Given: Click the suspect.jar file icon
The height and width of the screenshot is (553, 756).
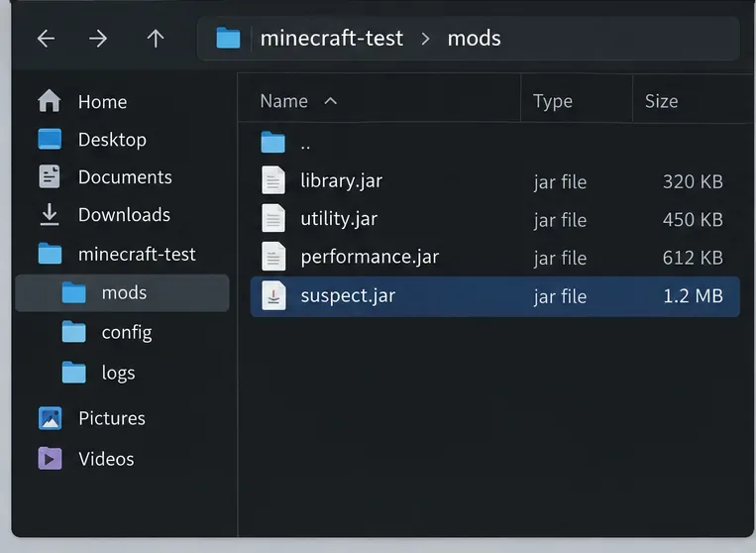Looking at the screenshot, I should (x=273, y=295).
